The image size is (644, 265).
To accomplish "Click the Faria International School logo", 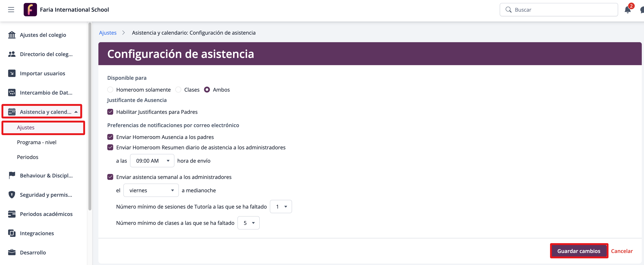I will click(30, 10).
